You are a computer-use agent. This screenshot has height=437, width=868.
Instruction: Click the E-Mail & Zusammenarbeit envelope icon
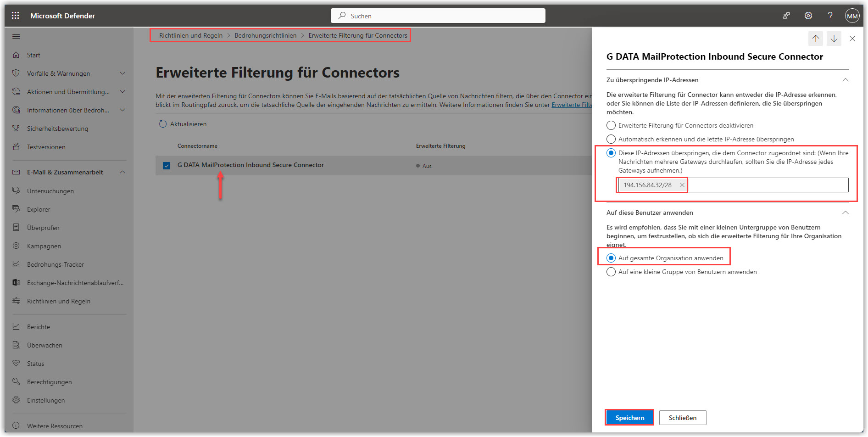tap(16, 172)
